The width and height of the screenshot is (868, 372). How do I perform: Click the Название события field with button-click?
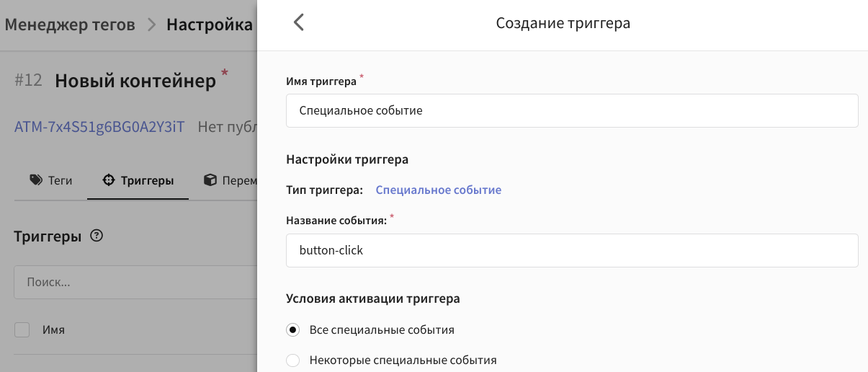pos(572,250)
